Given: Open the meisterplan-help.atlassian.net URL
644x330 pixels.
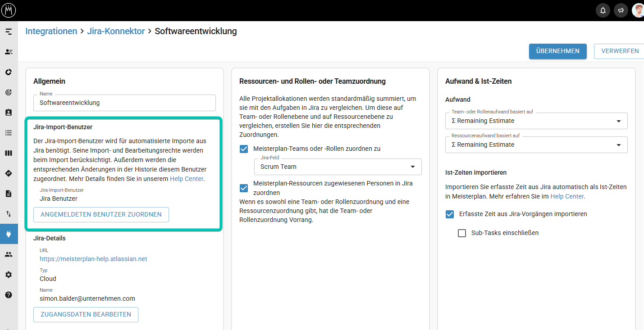Looking at the screenshot, I should pos(93,259).
